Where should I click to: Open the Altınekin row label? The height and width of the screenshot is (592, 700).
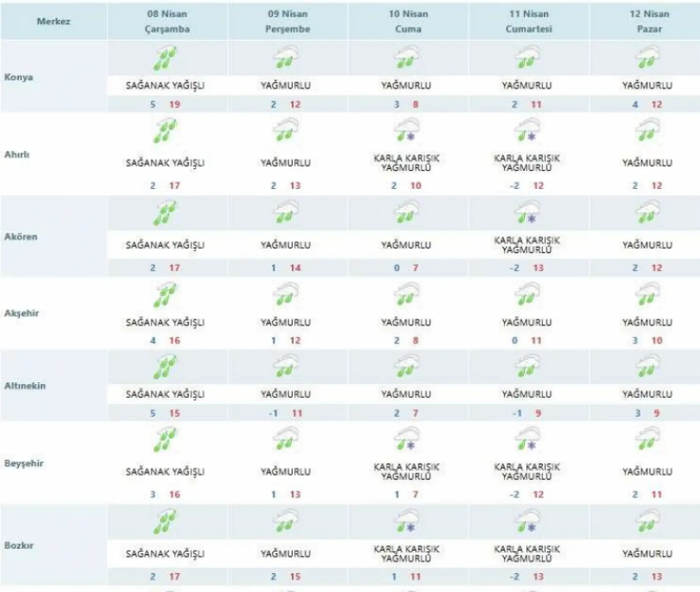point(25,386)
